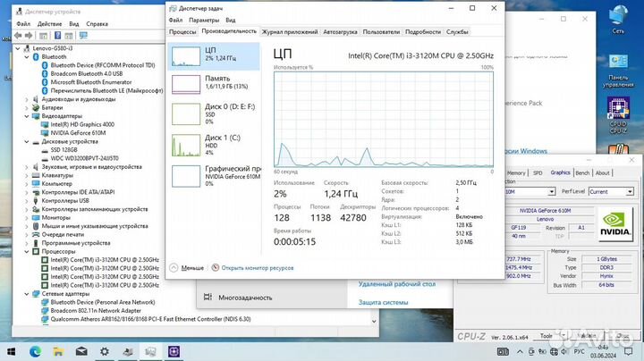Select Broadcom Bluetooth 4.0 USB device

86,74
